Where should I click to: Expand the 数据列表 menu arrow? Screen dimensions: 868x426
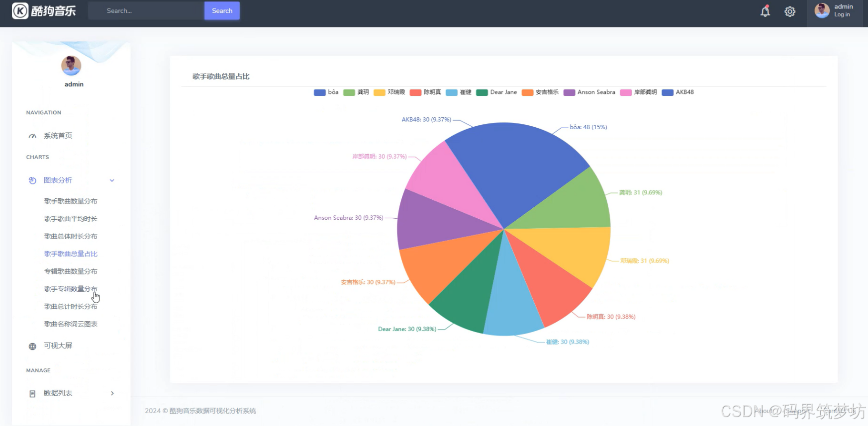112,393
